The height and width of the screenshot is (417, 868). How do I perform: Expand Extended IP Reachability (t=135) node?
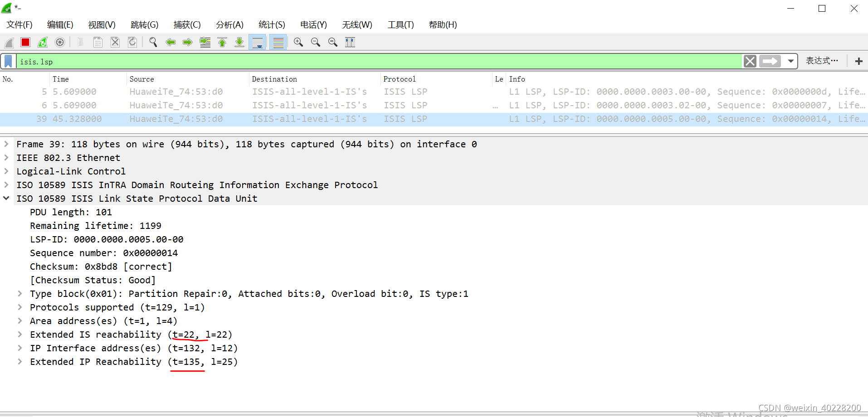(x=20, y=362)
